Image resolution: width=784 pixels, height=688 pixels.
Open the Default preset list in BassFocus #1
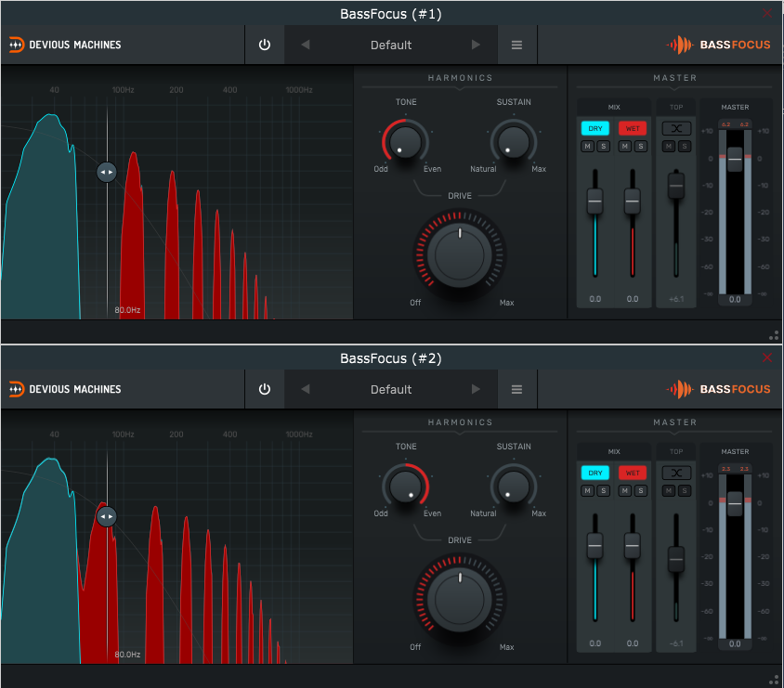391,45
